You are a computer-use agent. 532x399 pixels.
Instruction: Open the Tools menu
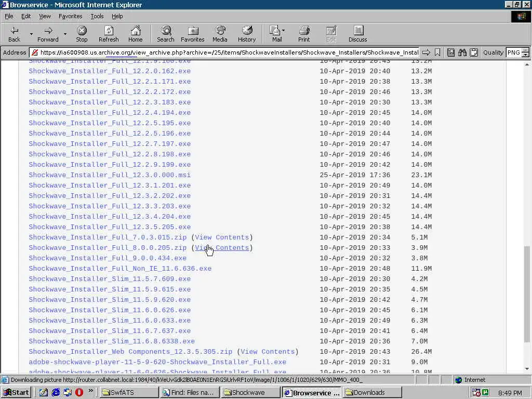97,16
